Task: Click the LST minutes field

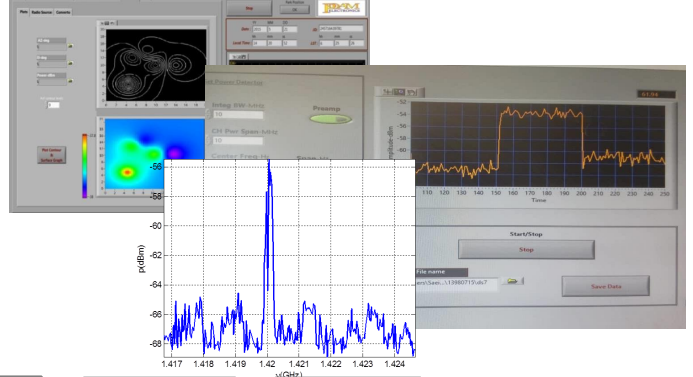Action: coord(341,43)
